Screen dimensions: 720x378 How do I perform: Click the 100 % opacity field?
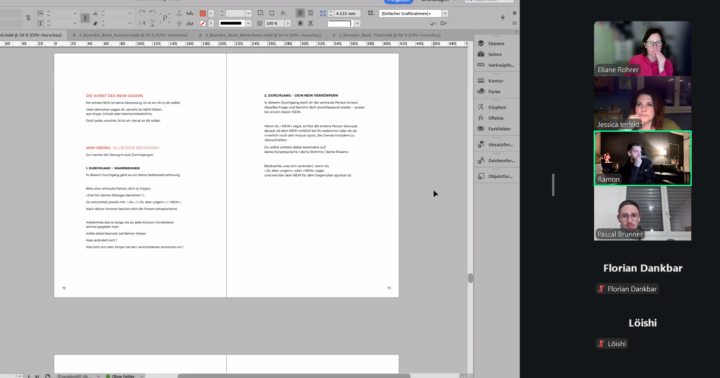pos(274,23)
